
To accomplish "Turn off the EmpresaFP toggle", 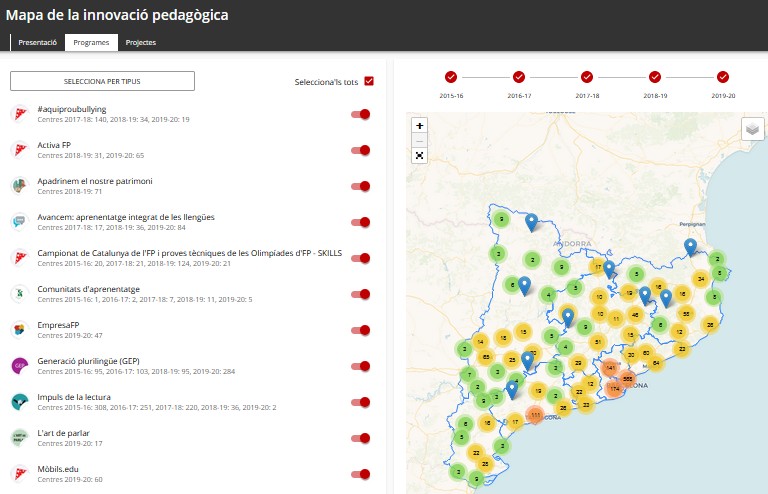I will pyautogui.click(x=361, y=330).
